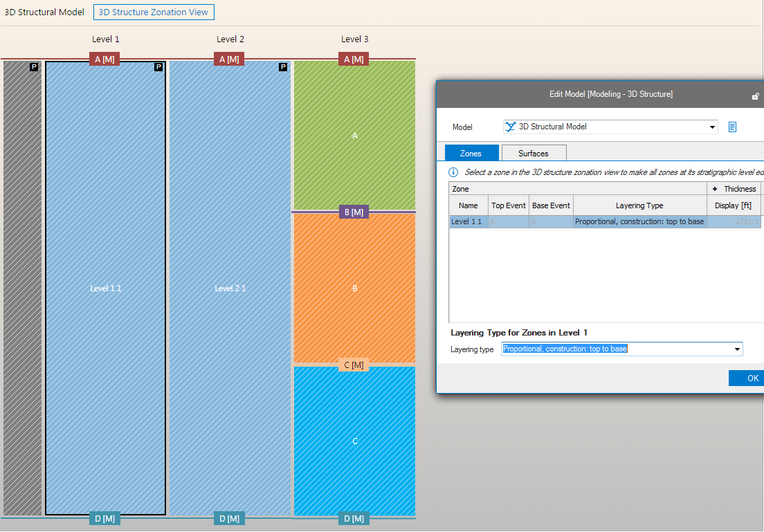The image size is (764, 532).
Task: Click the C [M] marker in Level 3
Action: coord(354,365)
